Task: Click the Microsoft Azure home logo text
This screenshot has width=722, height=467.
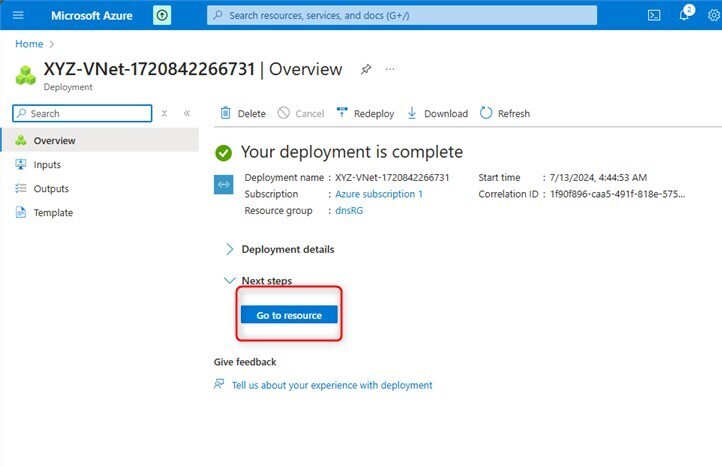Action: (x=92, y=16)
